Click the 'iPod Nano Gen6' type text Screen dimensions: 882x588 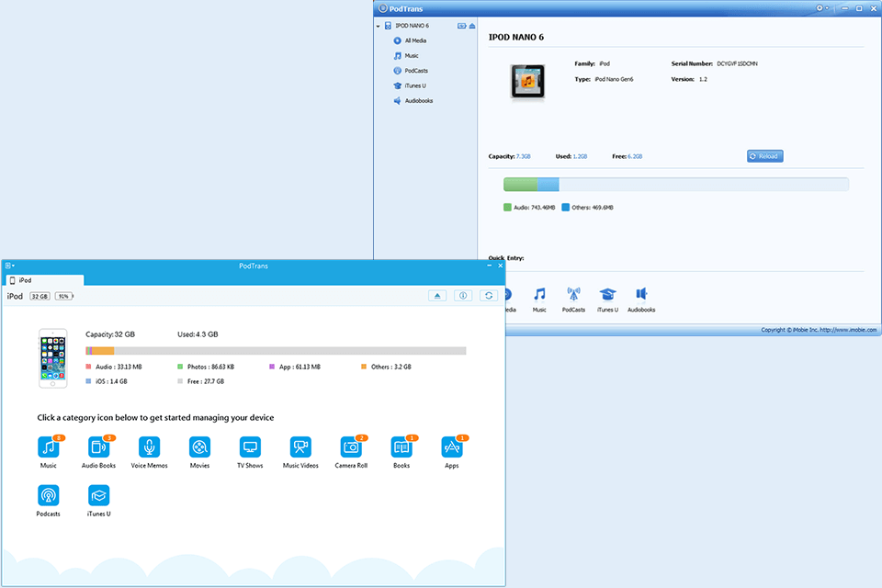pos(615,79)
